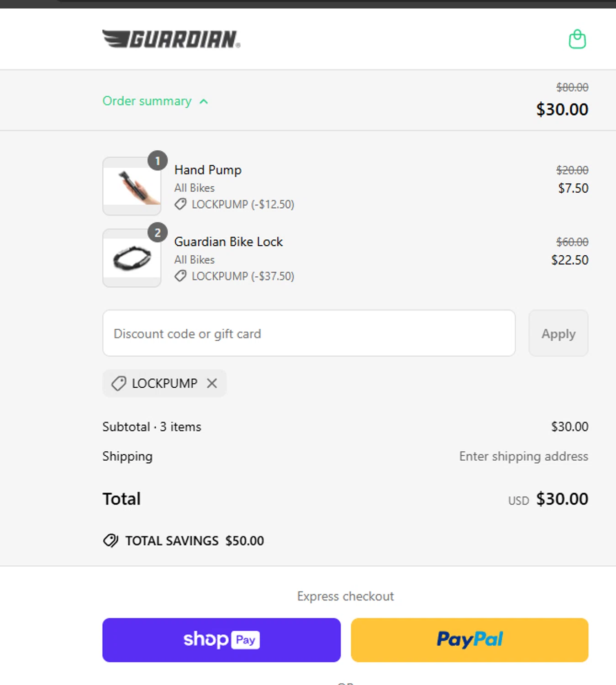Collapse the Order summary chevron

click(204, 101)
